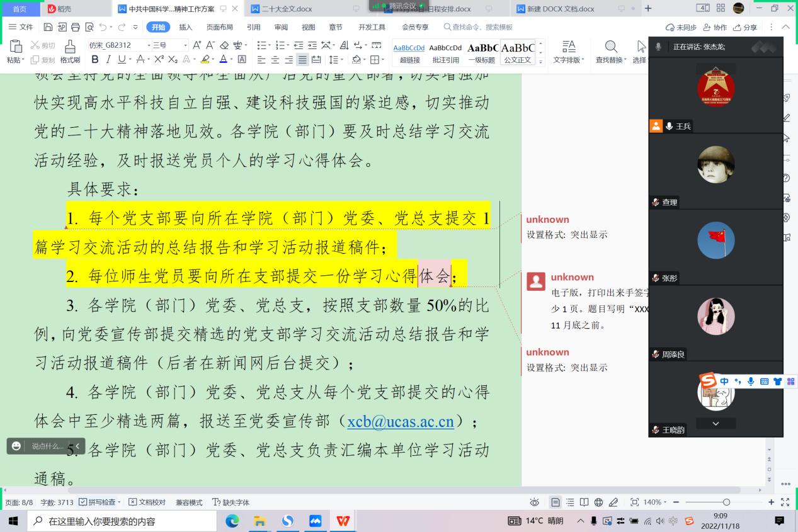Toggle the full screen icon in status bar
Screen dimensions: 798x532
pyautogui.click(x=785, y=502)
